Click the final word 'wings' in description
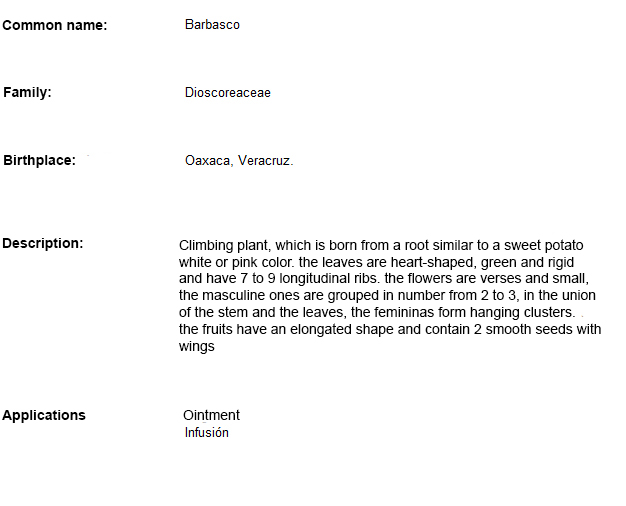This screenshot has height=506, width=626. click(197, 347)
